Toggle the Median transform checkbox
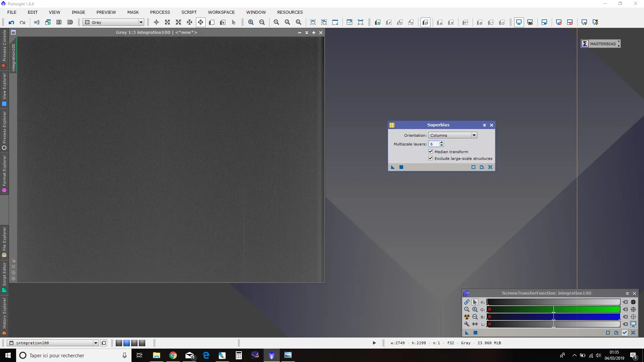 coord(431,152)
